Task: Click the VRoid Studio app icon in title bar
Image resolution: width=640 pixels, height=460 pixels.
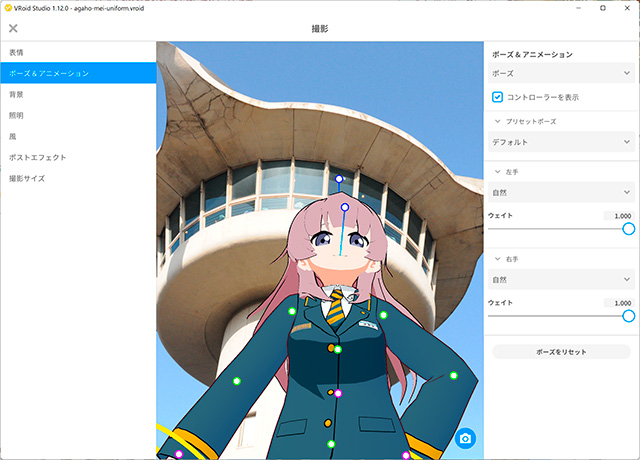Action: (x=8, y=7)
